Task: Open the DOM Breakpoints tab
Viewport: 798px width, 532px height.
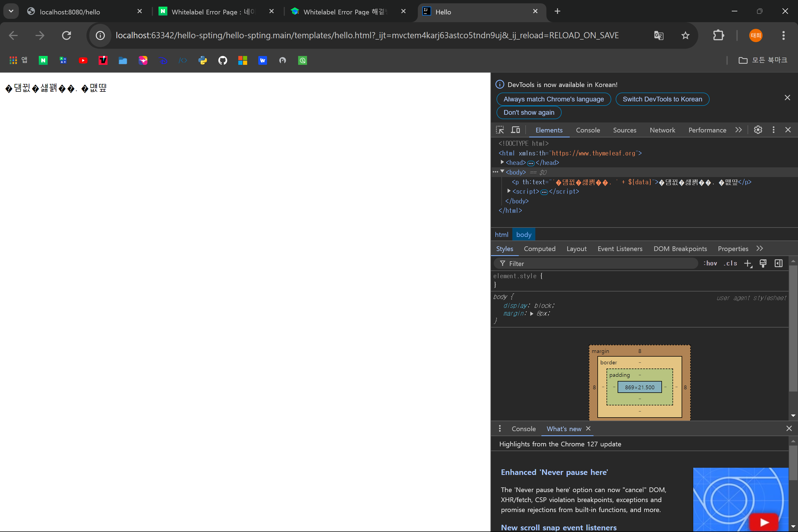Action: pos(680,249)
